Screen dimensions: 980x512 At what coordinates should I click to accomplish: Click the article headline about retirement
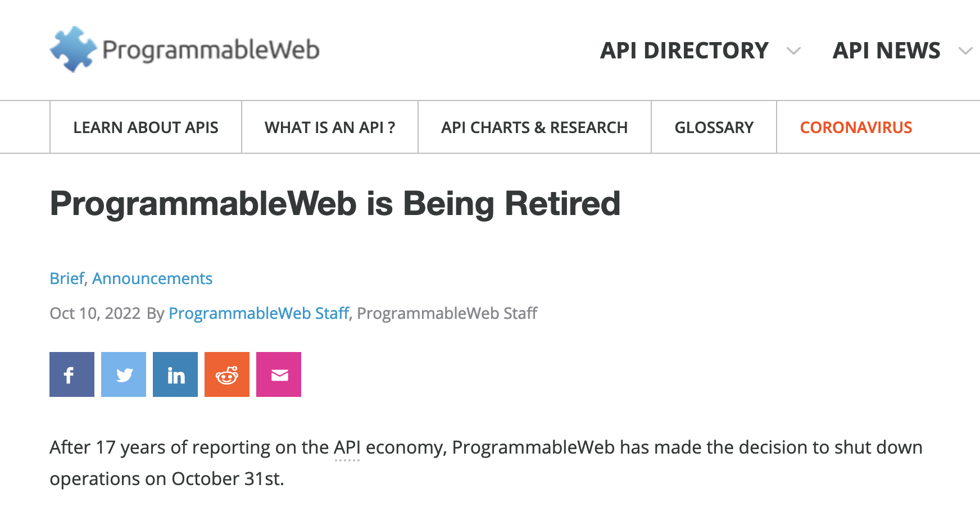tap(335, 204)
